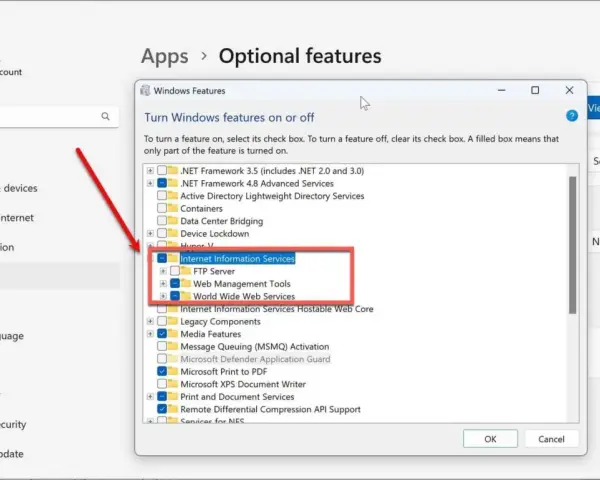Expand the Device Lockdown node
Viewport: 600px width, 480px height.
click(150, 233)
